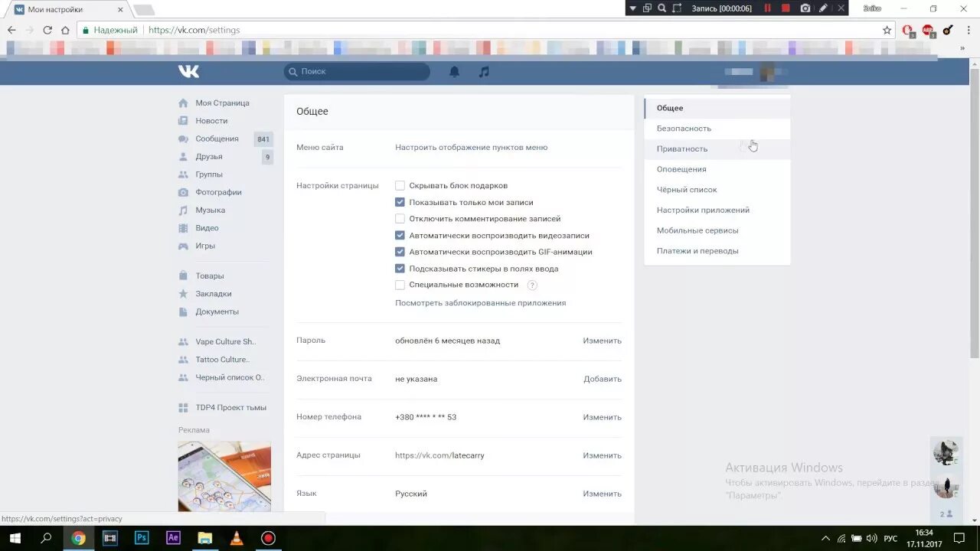
Task: Click Настроить отображение пунктов меню link
Action: pos(471,148)
